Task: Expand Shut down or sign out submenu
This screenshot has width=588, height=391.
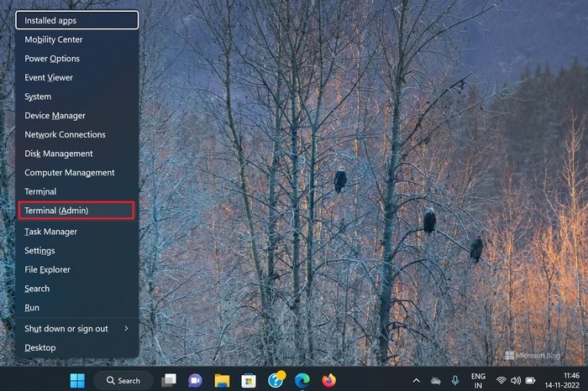Action: tap(77, 328)
